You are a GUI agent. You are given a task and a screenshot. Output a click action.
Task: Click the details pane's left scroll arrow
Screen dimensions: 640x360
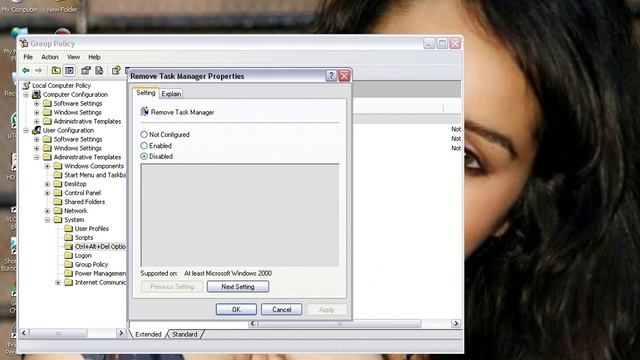253,323
